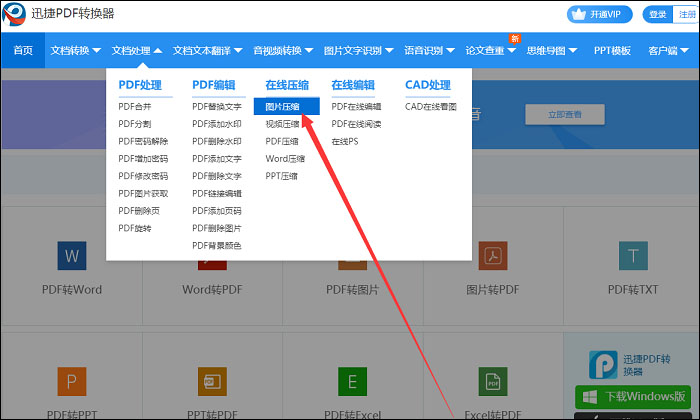The image size is (700, 420).
Task: Open the 图片转PDF tool icon
Action: tap(493, 256)
